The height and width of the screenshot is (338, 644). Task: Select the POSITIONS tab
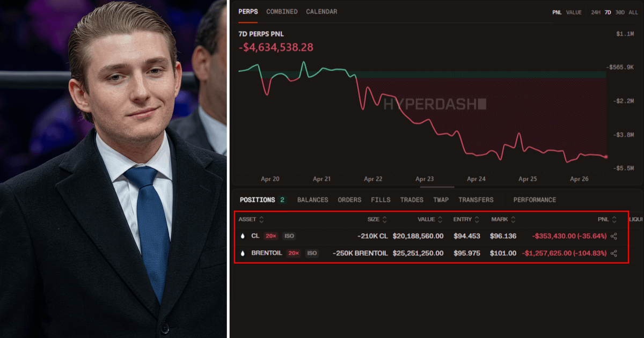coord(257,200)
